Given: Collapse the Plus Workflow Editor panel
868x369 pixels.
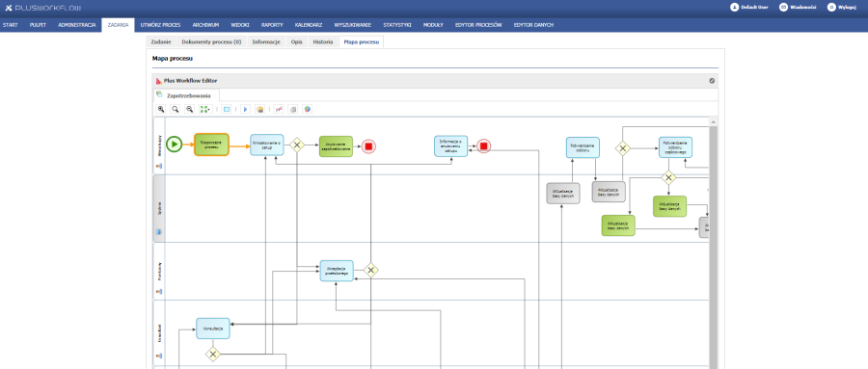Looking at the screenshot, I should pyautogui.click(x=712, y=80).
